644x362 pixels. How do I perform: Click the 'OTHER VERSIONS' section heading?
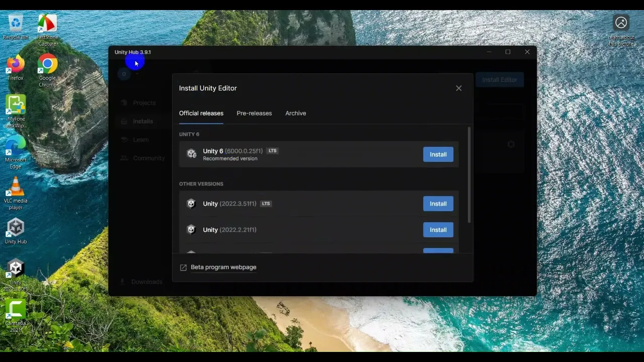[201, 184]
